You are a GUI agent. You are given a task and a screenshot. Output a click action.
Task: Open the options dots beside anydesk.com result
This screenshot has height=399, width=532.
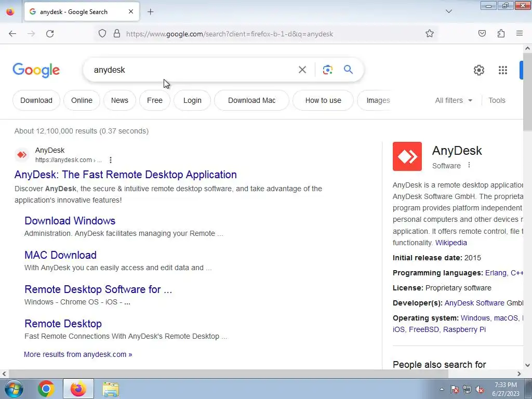tap(110, 160)
